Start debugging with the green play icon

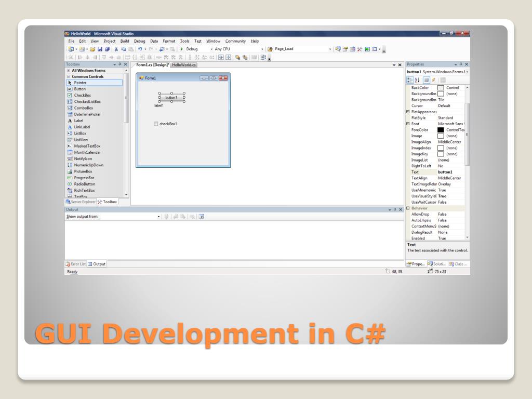tap(181, 49)
